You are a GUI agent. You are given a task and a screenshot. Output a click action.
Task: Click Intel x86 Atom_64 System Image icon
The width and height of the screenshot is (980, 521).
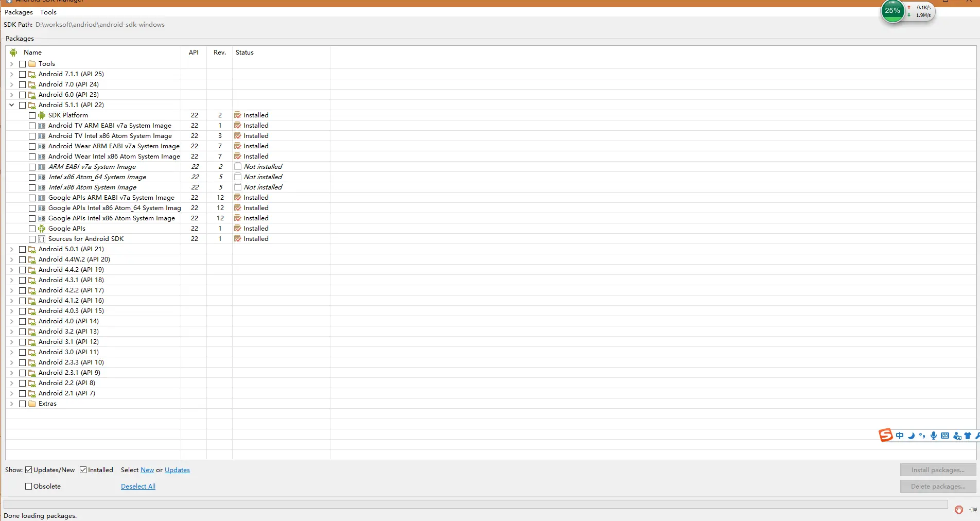click(42, 177)
